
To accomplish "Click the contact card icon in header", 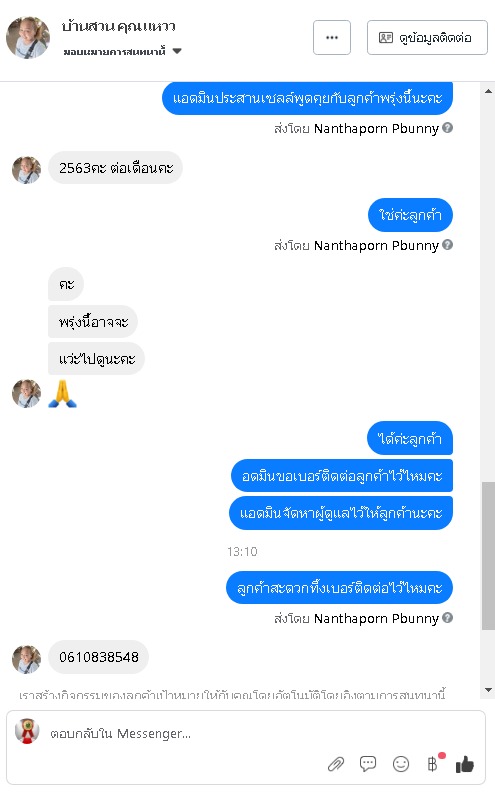I will click(x=386, y=38).
